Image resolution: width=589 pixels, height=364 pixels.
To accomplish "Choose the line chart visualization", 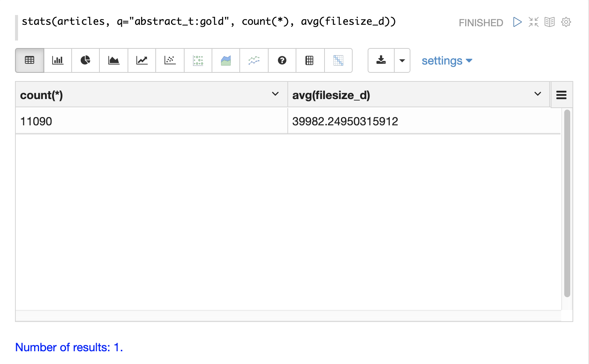I will pos(142,60).
